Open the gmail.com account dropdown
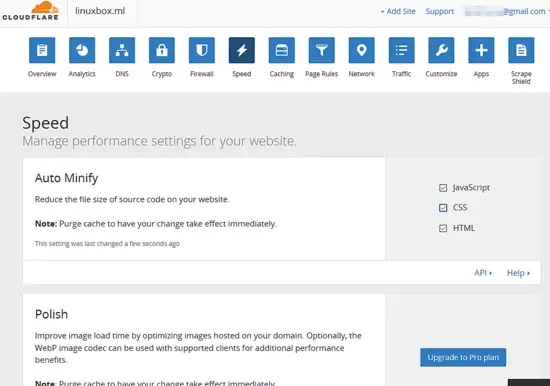Viewport: 550px width, 386px height. pos(507,12)
